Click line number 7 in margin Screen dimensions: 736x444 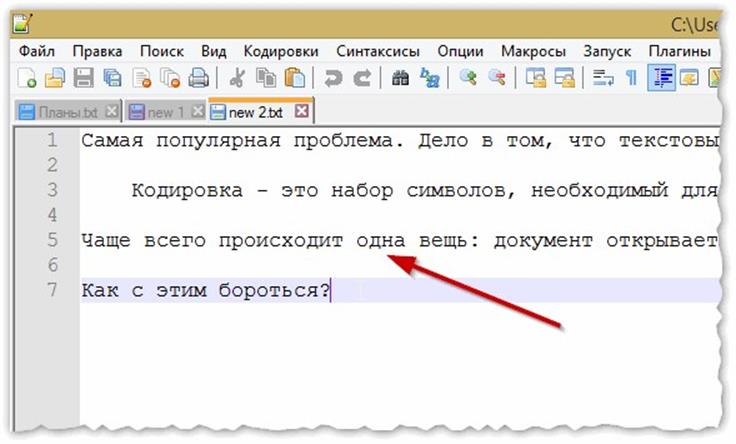click(x=52, y=289)
